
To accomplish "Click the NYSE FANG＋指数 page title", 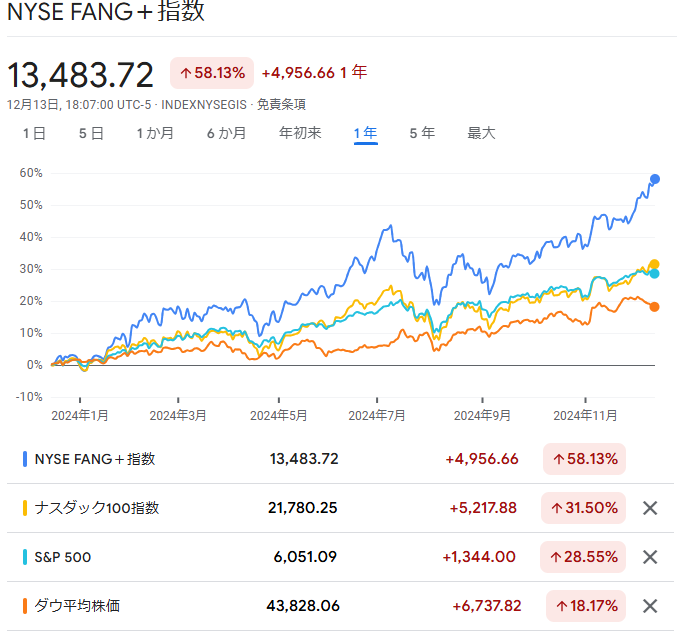I will click(x=106, y=11).
